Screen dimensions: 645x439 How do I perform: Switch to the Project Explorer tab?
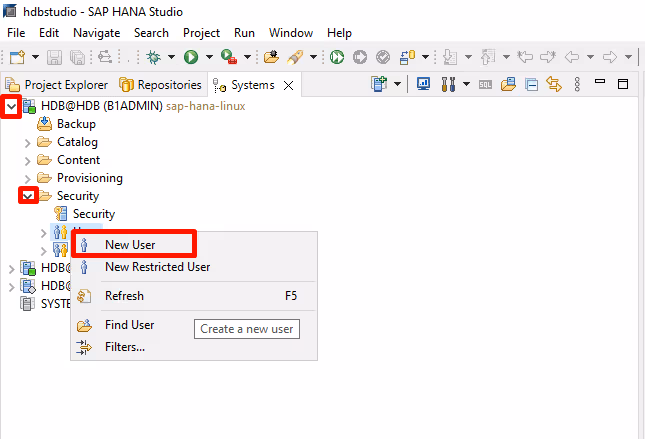[58, 85]
